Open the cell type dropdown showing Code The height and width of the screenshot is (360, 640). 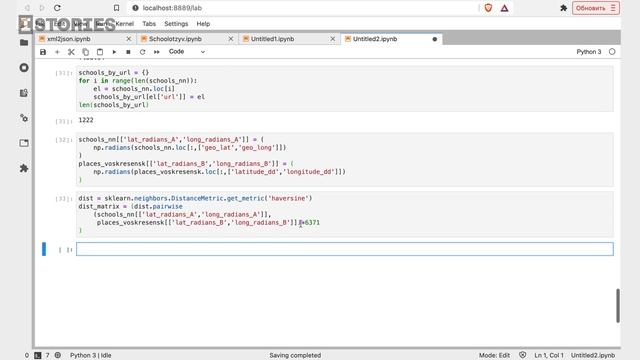pos(187,52)
